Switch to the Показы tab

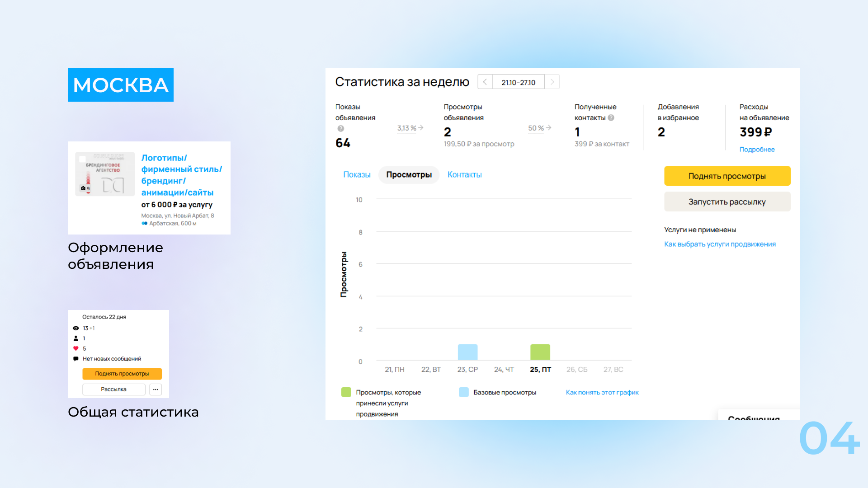(x=357, y=175)
